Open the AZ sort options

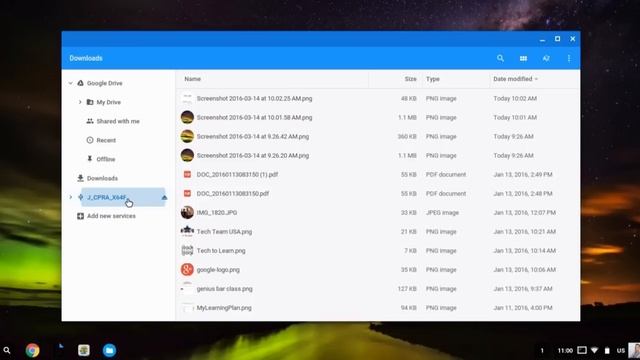point(546,58)
